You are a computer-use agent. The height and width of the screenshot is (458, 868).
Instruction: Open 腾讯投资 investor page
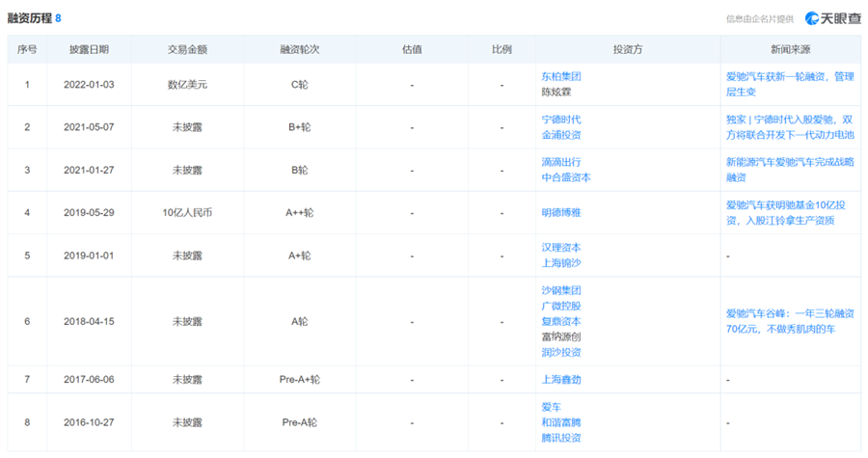561,438
